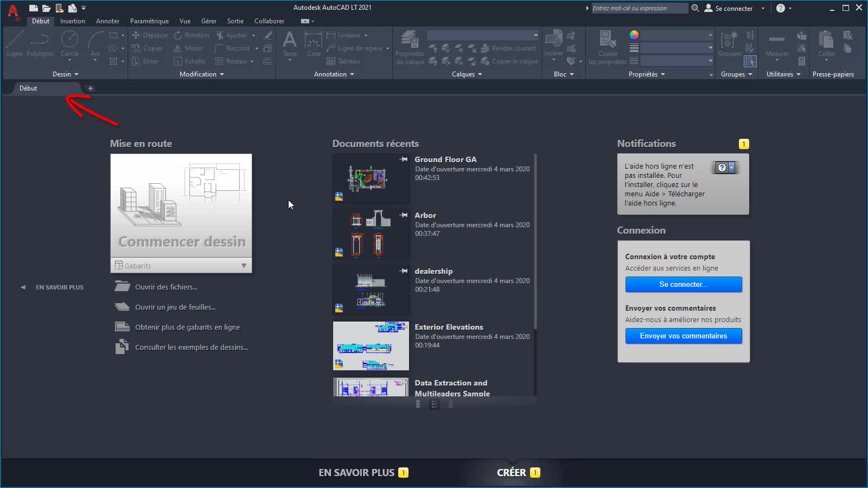Click the Grouper tool

click(730, 43)
